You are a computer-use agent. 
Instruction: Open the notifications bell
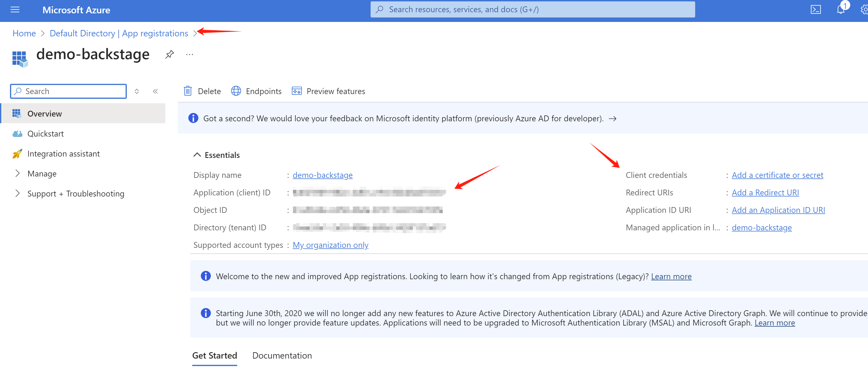click(840, 10)
